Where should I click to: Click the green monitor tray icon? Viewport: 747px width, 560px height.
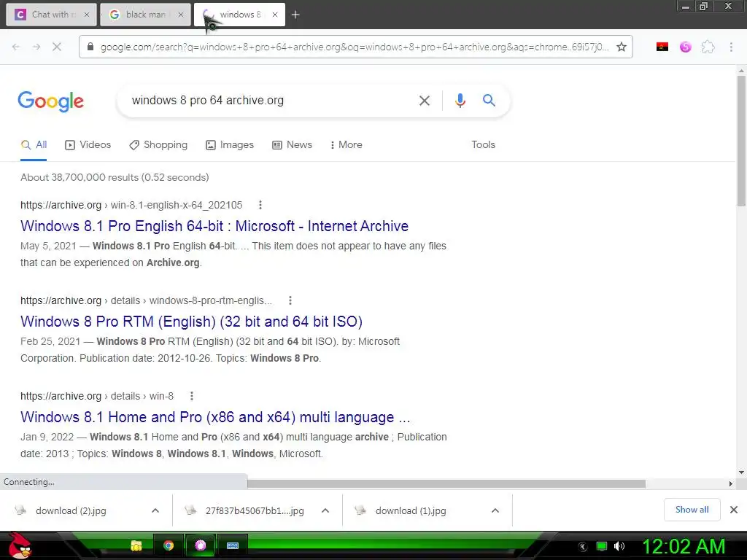(602, 546)
